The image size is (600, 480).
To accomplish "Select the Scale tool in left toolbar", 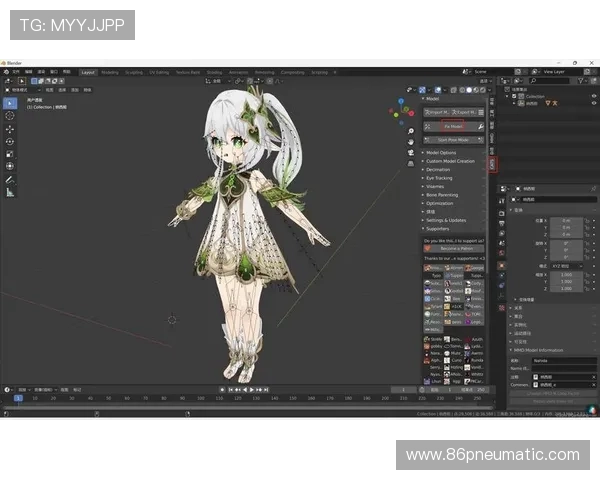I will [x=10, y=154].
